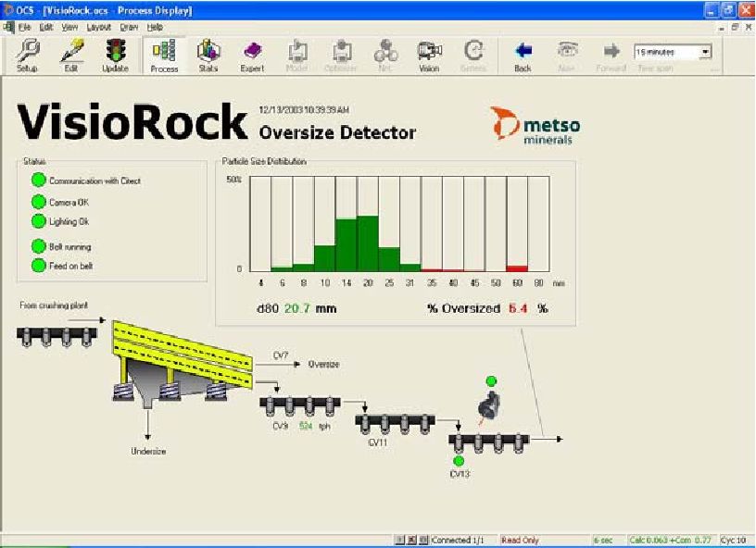This screenshot has height=548, width=756.
Task: Click the 20 mm green histogram bar
Action: coord(368,243)
